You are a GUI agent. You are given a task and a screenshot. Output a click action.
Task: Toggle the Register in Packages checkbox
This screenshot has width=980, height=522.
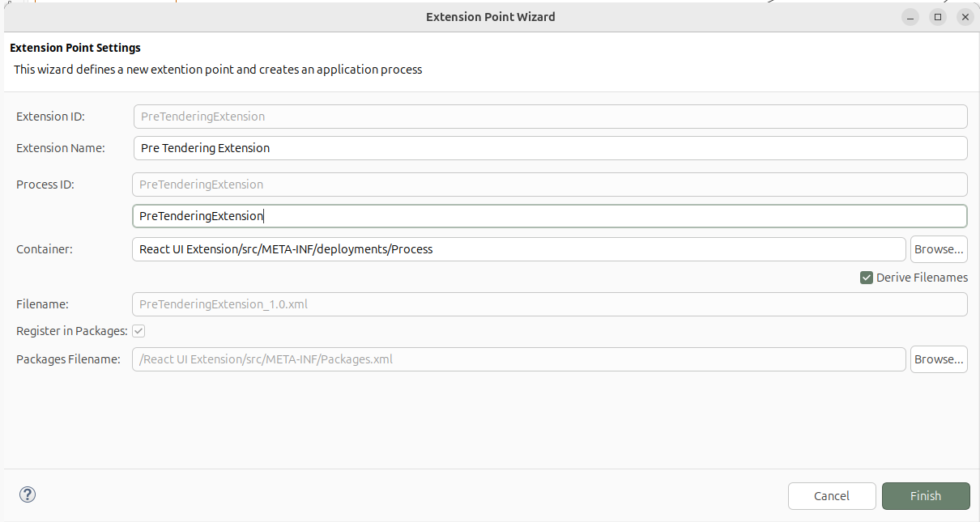(x=138, y=330)
